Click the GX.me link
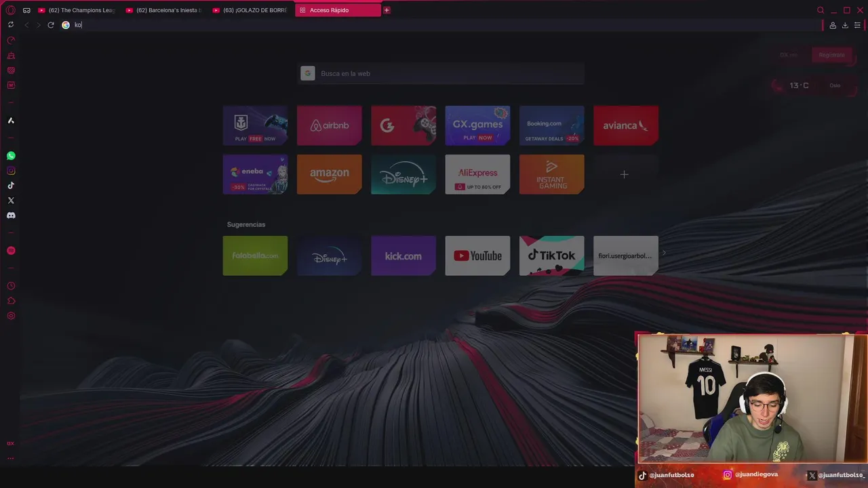Image resolution: width=868 pixels, height=488 pixels. pos(788,55)
